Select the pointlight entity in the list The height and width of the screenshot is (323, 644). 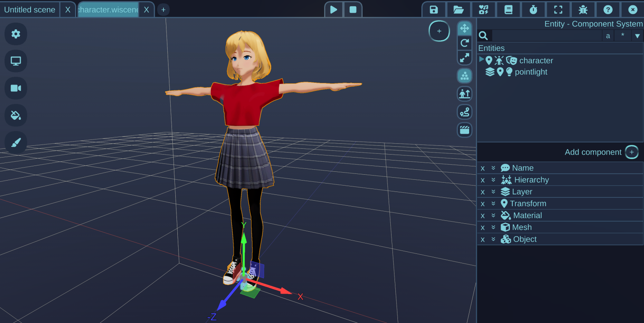(x=531, y=72)
